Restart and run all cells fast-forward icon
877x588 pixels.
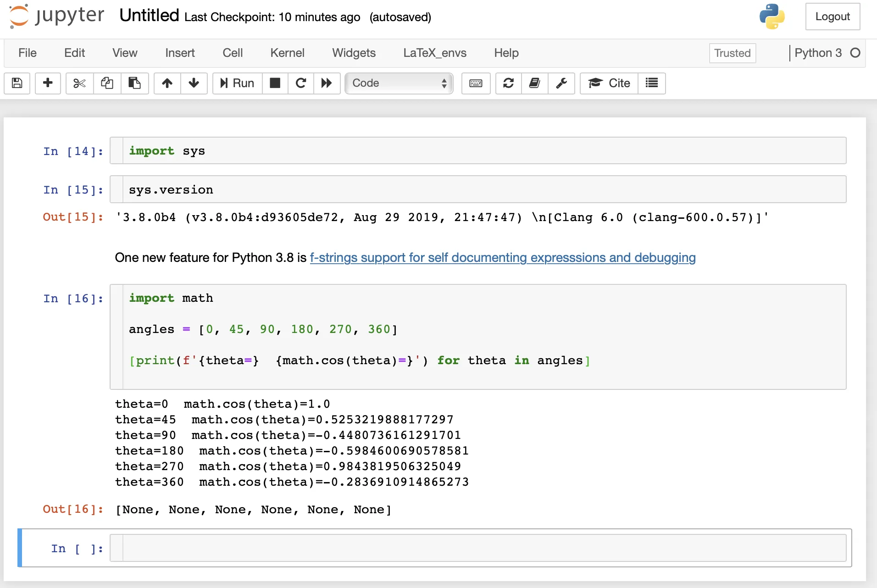click(327, 83)
